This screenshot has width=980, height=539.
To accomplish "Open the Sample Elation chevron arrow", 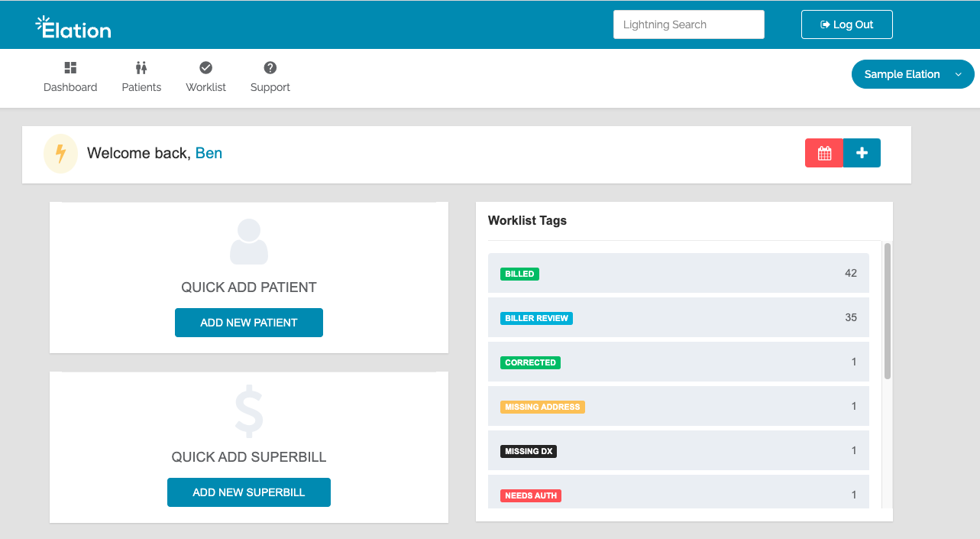I will coord(958,74).
